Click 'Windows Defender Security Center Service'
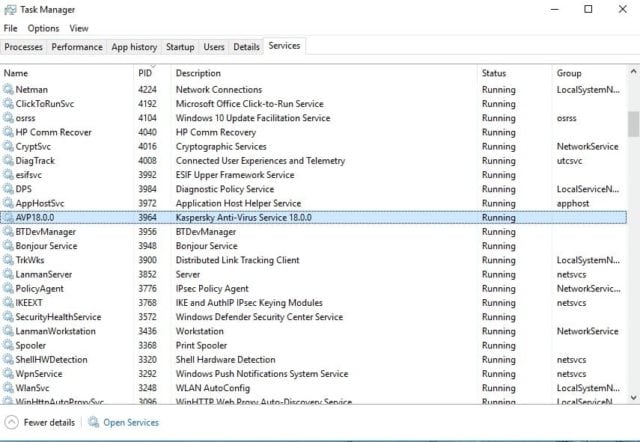The height and width of the screenshot is (442, 640). click(259, 317)
